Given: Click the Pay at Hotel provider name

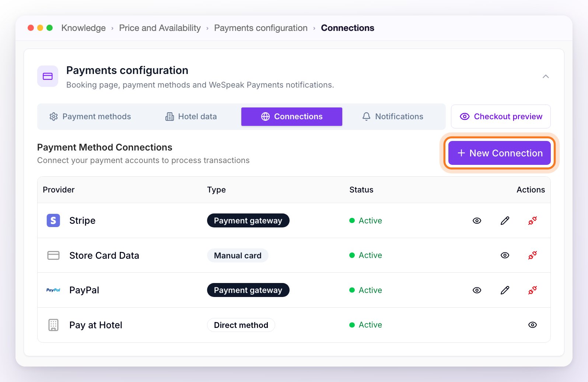Looking at the screenshot, I should click(x=96, y=325).
